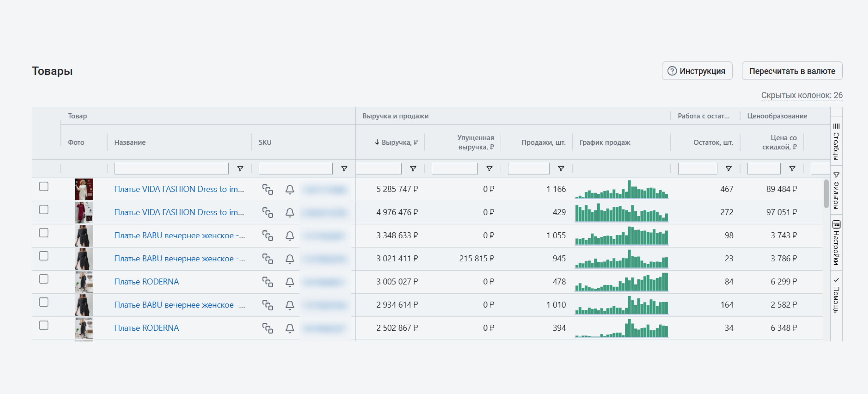Screen dimensions: 868x394
Task: Click copy icon in last RODERNA row
Action: (x=267, y=328)
